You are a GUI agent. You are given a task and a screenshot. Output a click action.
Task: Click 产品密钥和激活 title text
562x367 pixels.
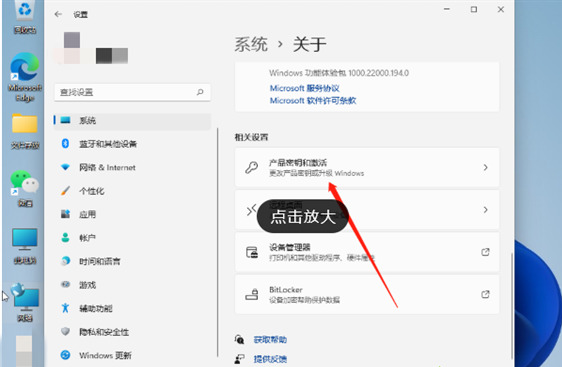[297, 163]
